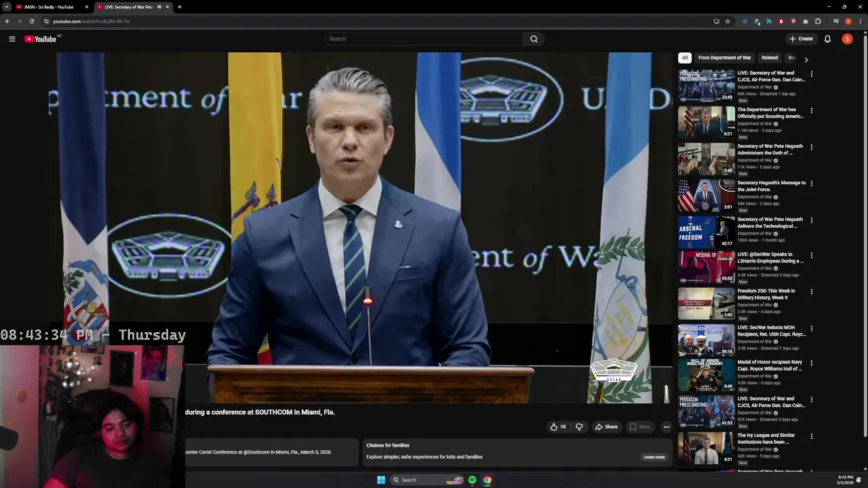Select the Related filter chip
Screen dimensions: 868x488
point(769,58)
